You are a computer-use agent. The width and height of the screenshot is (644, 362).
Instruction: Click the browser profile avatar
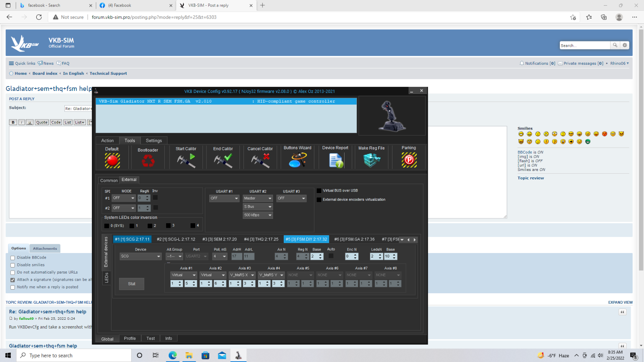(619, 17)
